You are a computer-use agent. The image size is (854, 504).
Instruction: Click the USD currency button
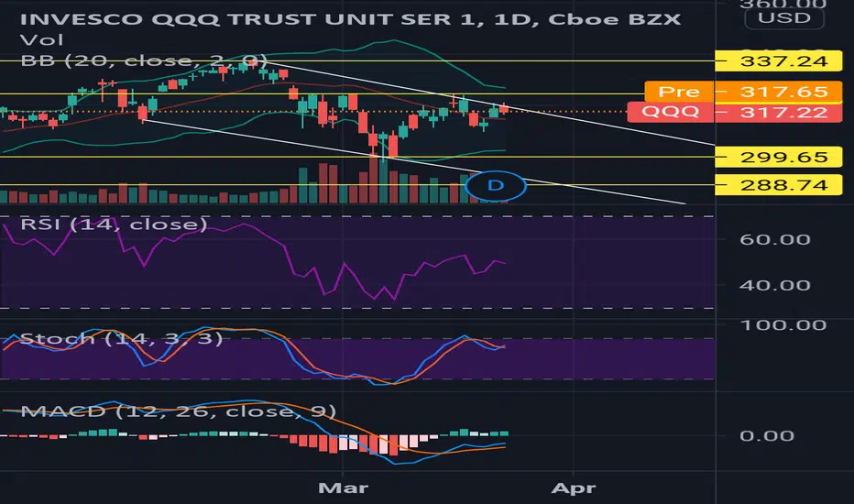[x=783, y=18]
